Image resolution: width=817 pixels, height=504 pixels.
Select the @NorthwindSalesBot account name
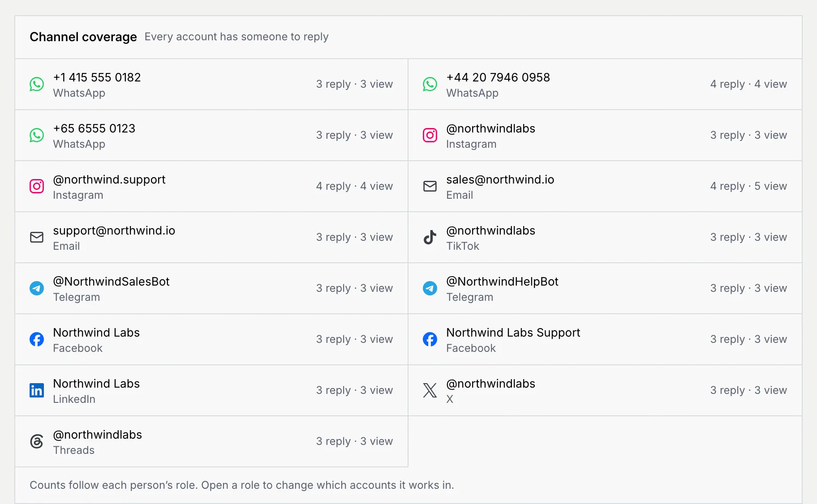[112, 282]
